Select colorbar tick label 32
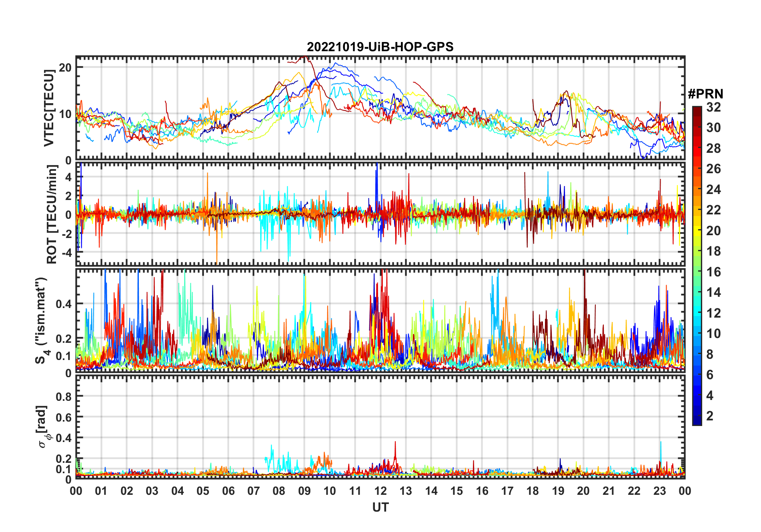This screenshot has width=761, height=532. pos(714,107)
